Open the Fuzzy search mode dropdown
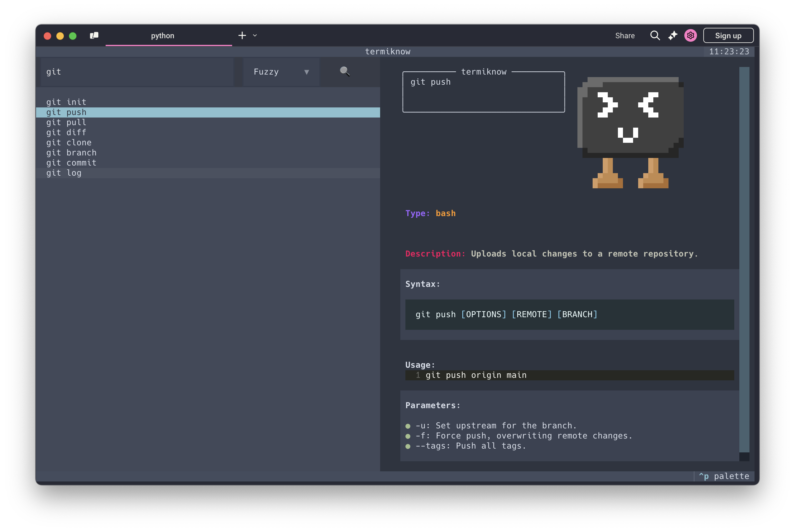The height and width of the screenshot is (532, 795). pos(281,72)
